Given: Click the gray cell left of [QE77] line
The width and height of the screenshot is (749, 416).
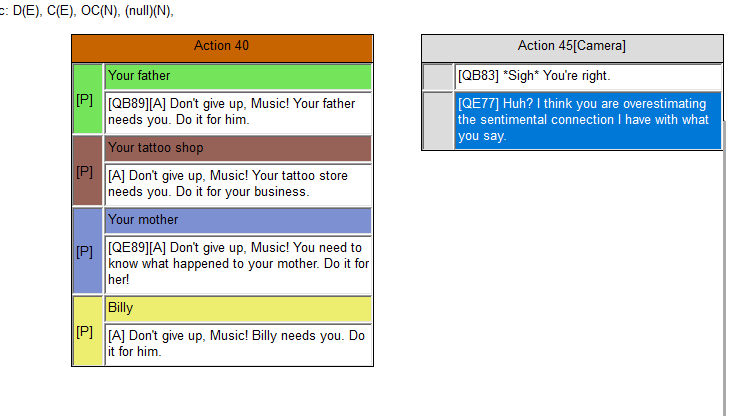Looking at the screenshot, I should pyautogui.click(x=438, y=121).
